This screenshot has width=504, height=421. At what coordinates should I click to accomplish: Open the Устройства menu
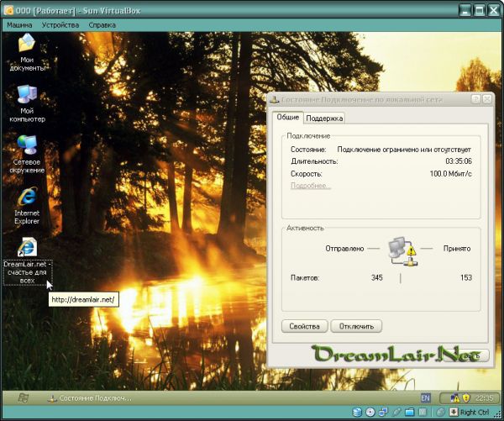pyautogui.click(x=60, y=25)
